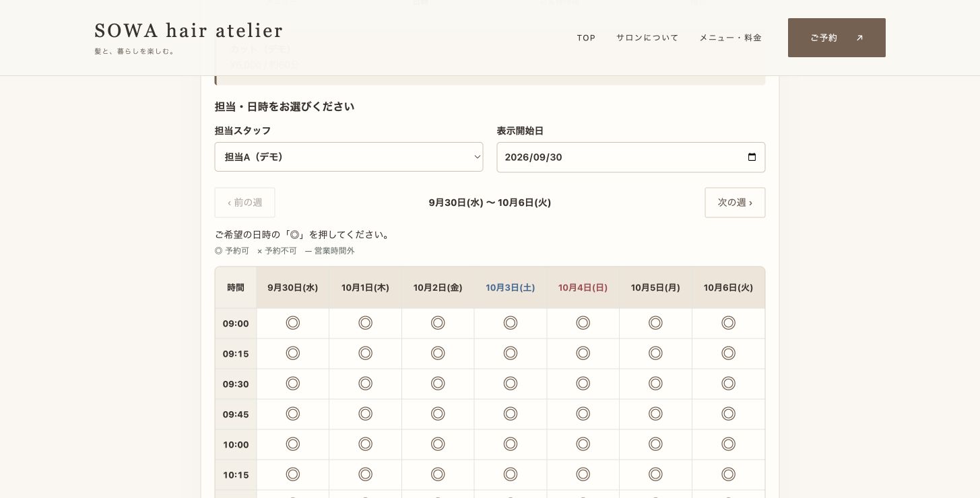980x498 pixels.
Task: Click the week range text 9月30日(水) 〜 10月6日(火)
Action: coord(490,203)
